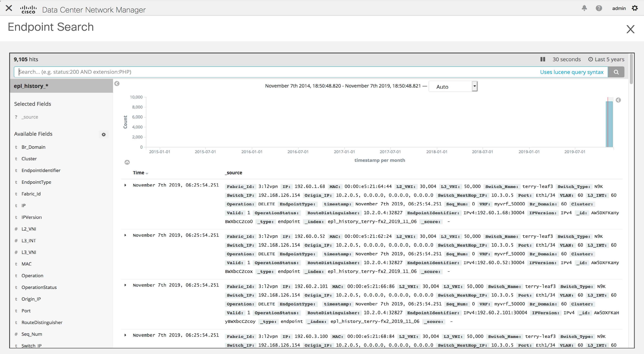Open the admin settings gear icon

click(x=635, y=8)
